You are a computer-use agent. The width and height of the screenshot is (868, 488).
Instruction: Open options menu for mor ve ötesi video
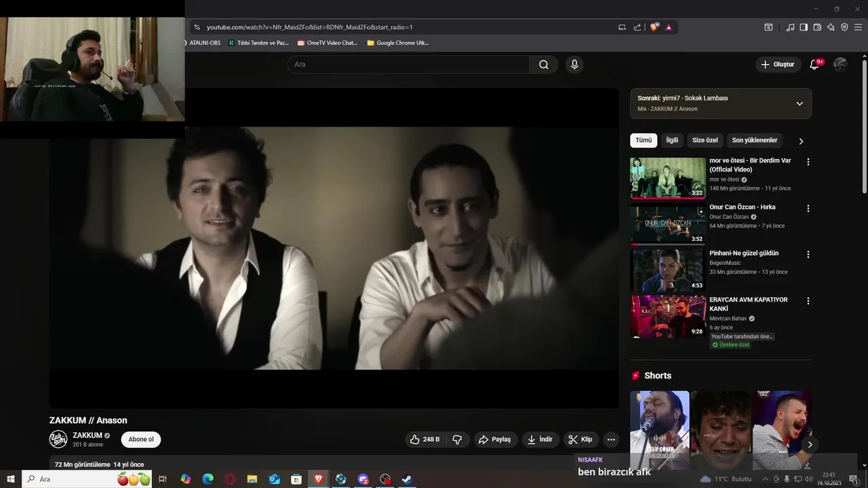pyautogui.click(x=808, y=162)
